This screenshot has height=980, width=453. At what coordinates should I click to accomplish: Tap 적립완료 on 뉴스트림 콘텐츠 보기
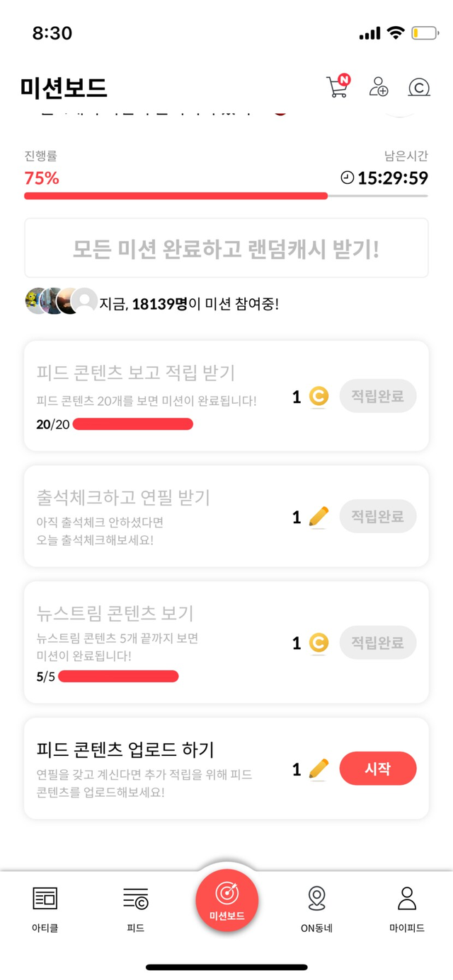[x=378, y=643]
